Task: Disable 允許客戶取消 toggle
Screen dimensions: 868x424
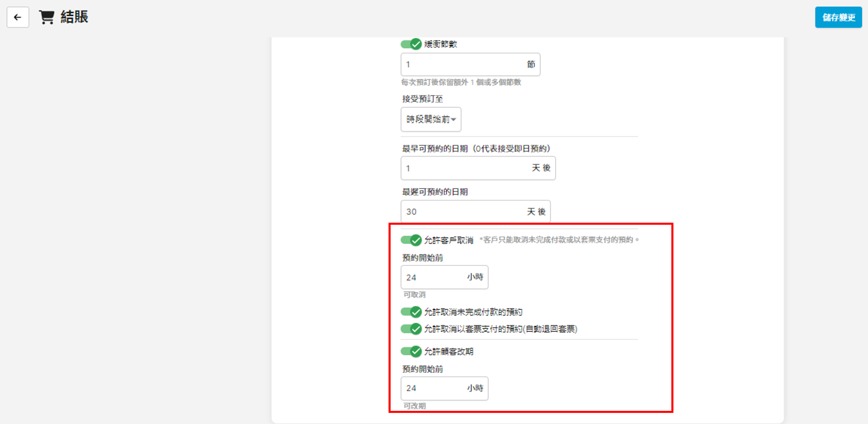Action: pos(411,240)
